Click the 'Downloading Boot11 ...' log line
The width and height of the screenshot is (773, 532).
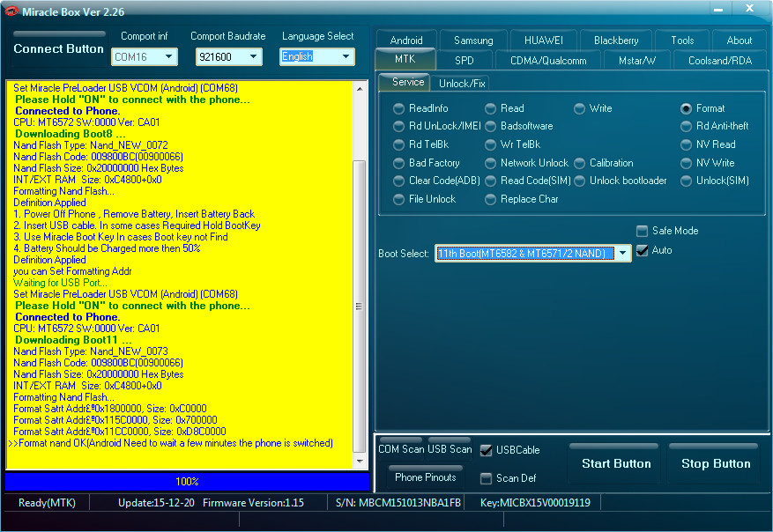[x=73, y=340]
